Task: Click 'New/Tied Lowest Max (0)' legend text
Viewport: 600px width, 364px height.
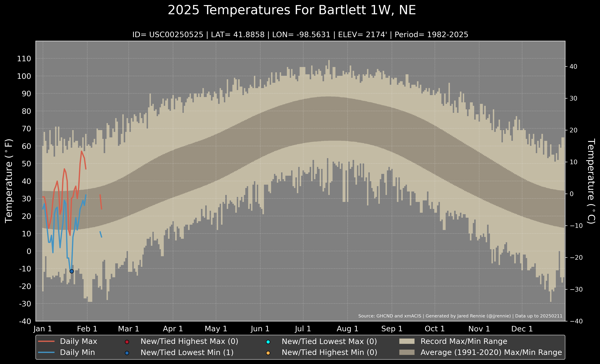Action: pos(329,341)
